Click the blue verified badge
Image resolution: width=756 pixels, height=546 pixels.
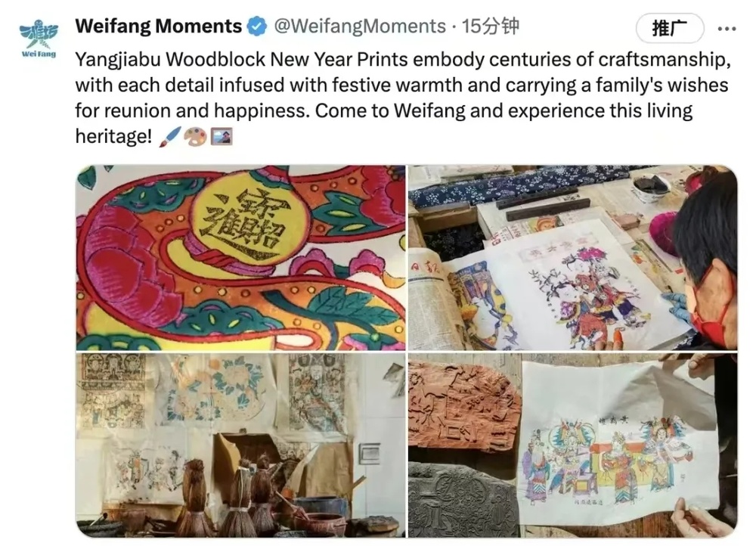258,26
